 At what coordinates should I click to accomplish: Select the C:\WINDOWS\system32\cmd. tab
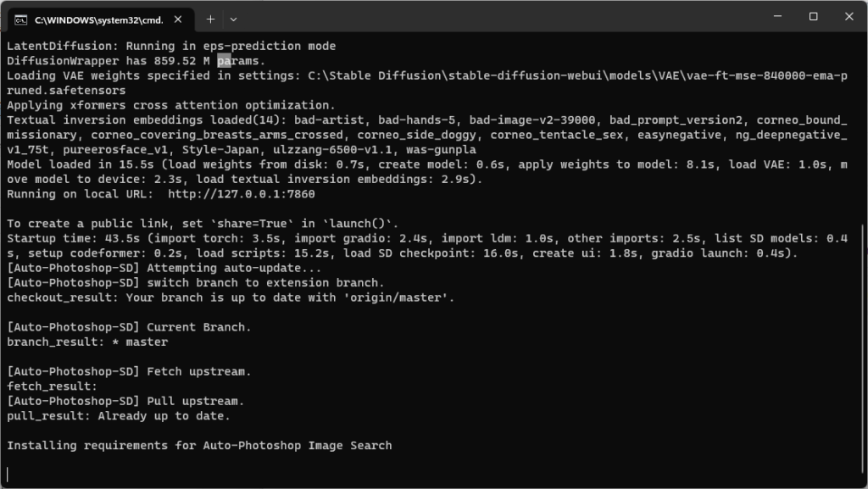tap(100, 19)
